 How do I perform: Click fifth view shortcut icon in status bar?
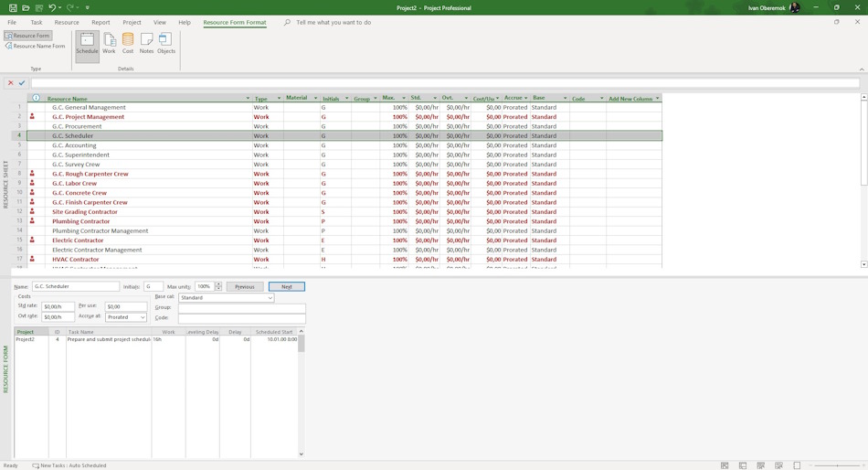[x=797, y=465]
